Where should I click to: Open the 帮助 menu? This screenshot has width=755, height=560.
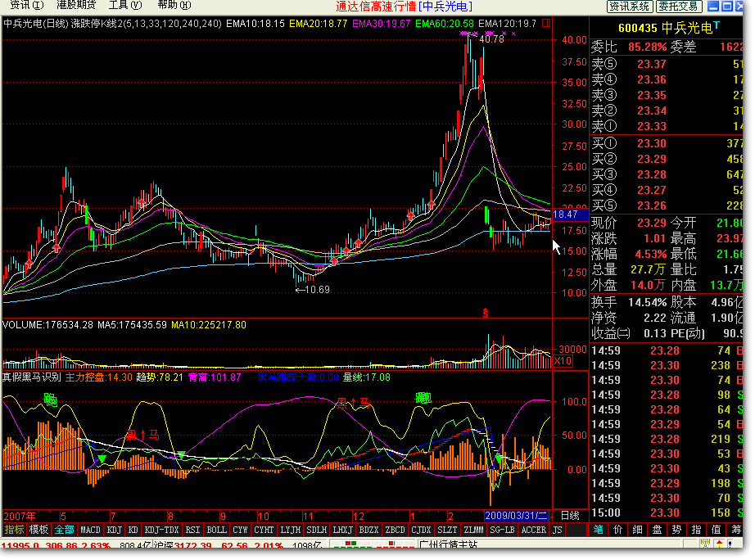pyautogui.click(x=174, y=5)
